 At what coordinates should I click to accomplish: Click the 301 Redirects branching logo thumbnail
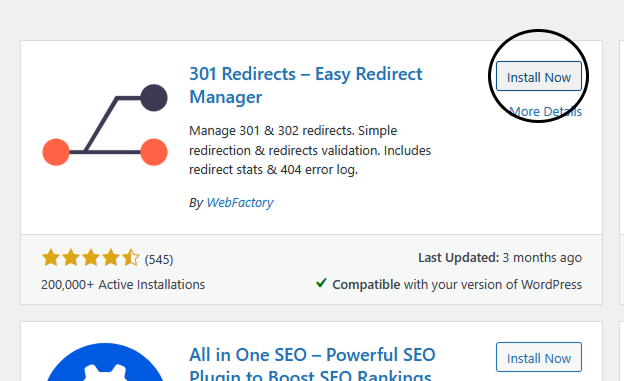105,125
